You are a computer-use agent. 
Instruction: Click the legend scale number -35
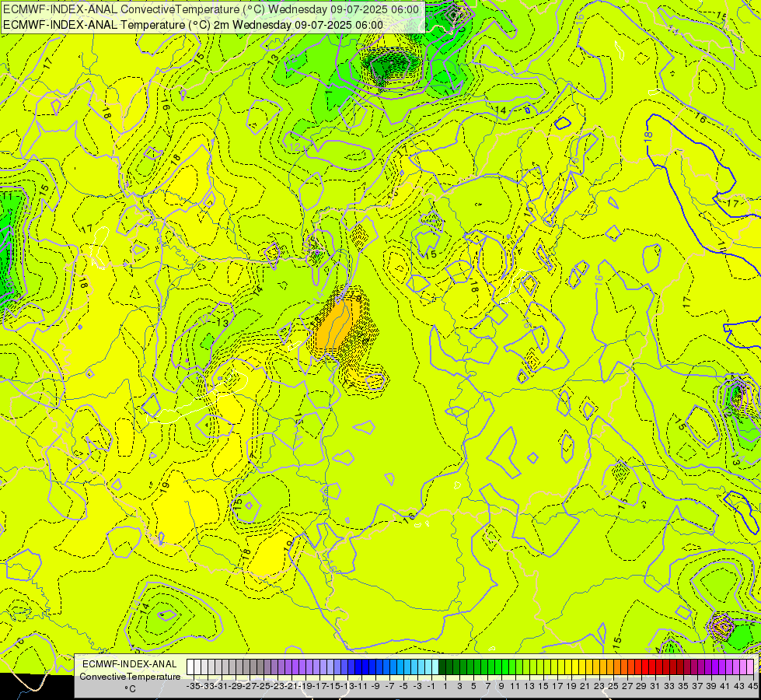pyautogui.click(x=194, y=686)
